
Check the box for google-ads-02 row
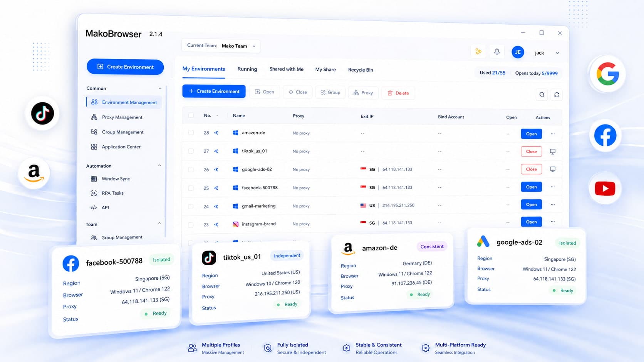coord(191,170)
